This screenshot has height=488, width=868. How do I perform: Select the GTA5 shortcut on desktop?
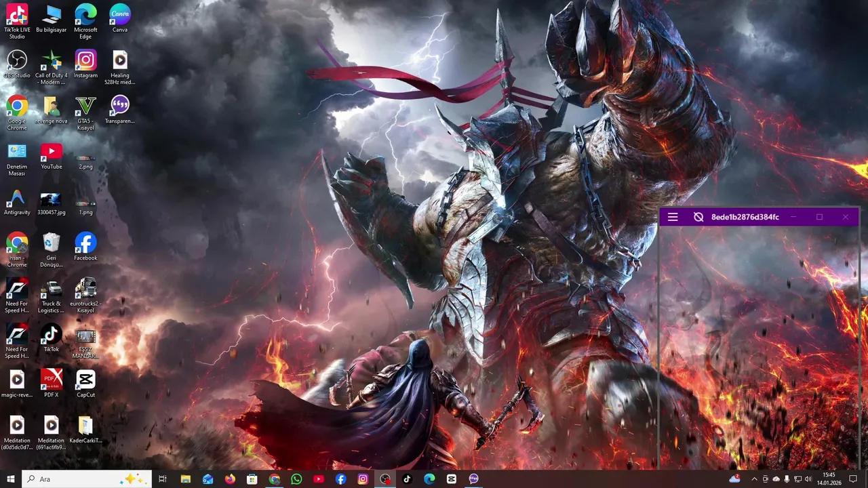point(85,113)
